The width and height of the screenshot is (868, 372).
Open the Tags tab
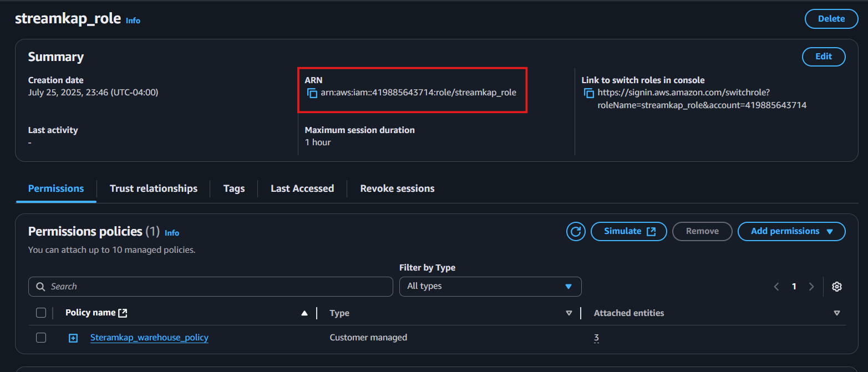[234, 188]
